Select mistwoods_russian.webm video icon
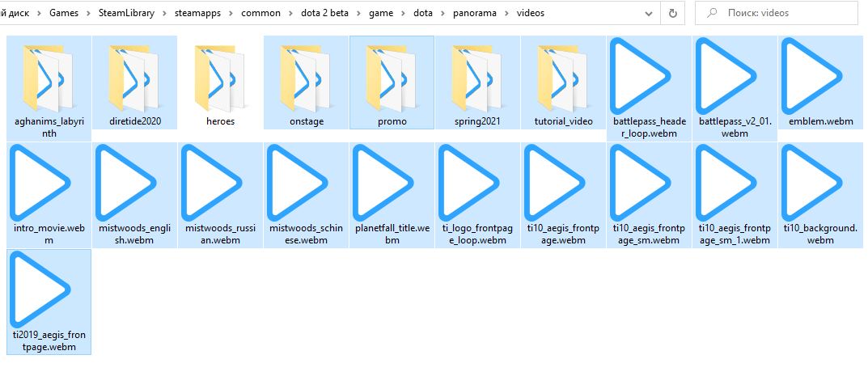This screenshot has height=372, width=868. [212, 183]
